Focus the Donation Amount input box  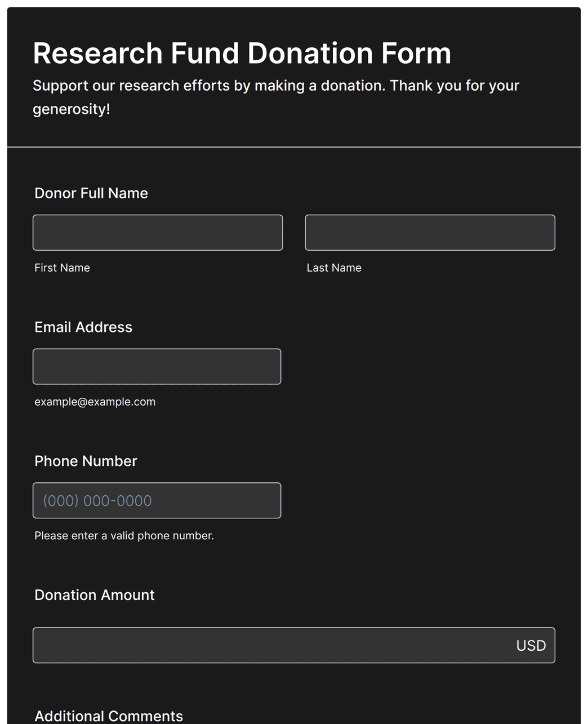point(270,646)
